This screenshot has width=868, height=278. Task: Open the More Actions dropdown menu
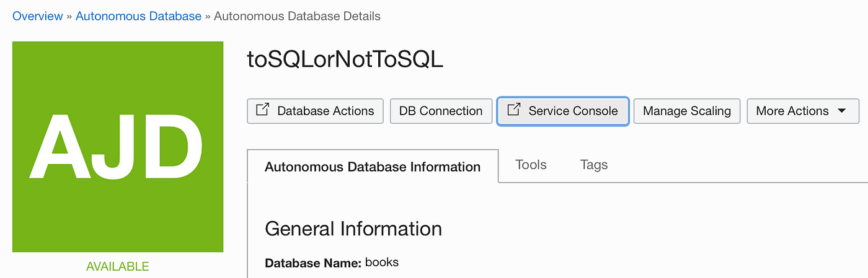802,111
